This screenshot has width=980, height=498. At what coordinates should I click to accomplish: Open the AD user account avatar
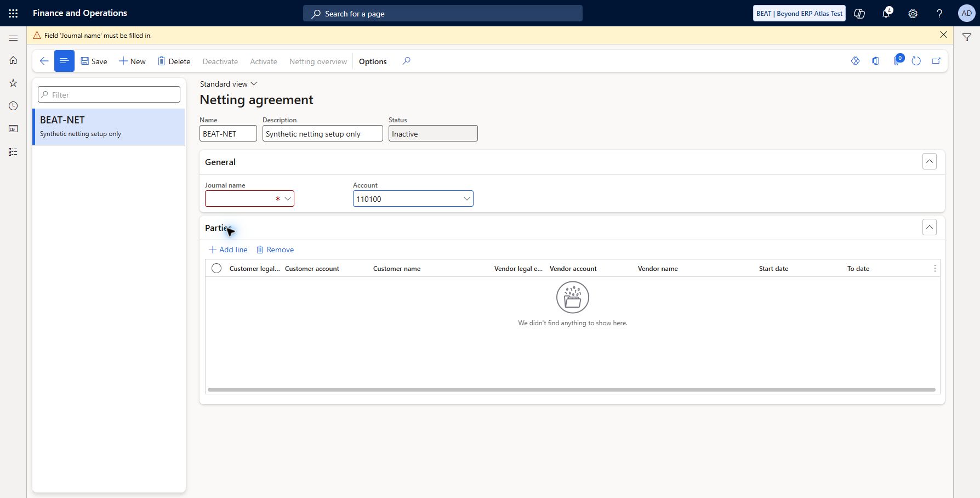[x=966, y=13]
